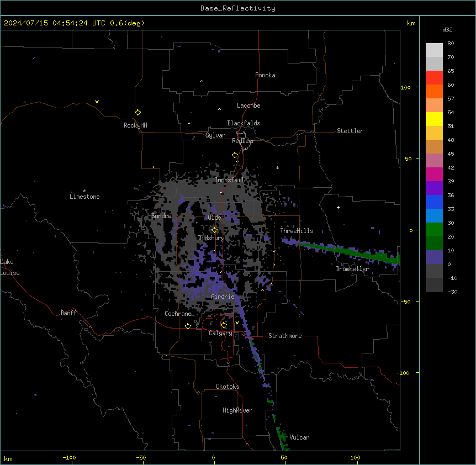Click the Base_Reflectivity title

238,8
